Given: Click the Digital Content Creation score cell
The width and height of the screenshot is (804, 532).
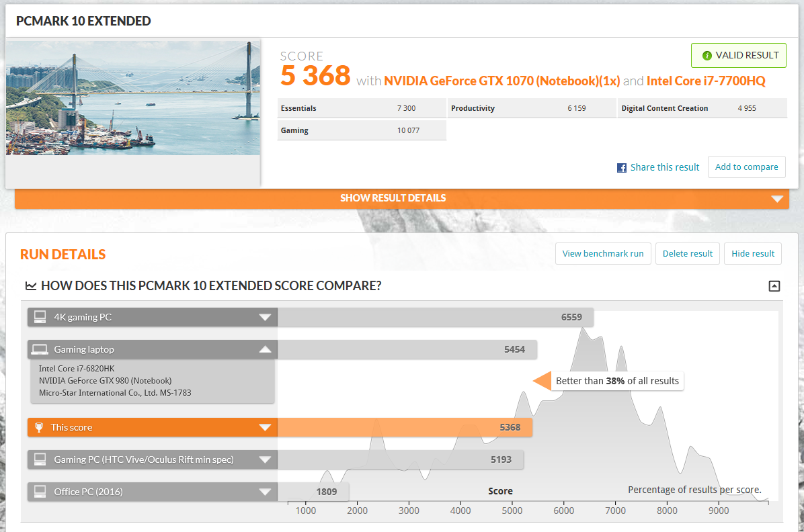Looking at the screenshot, I should click(x=702, y=108).
